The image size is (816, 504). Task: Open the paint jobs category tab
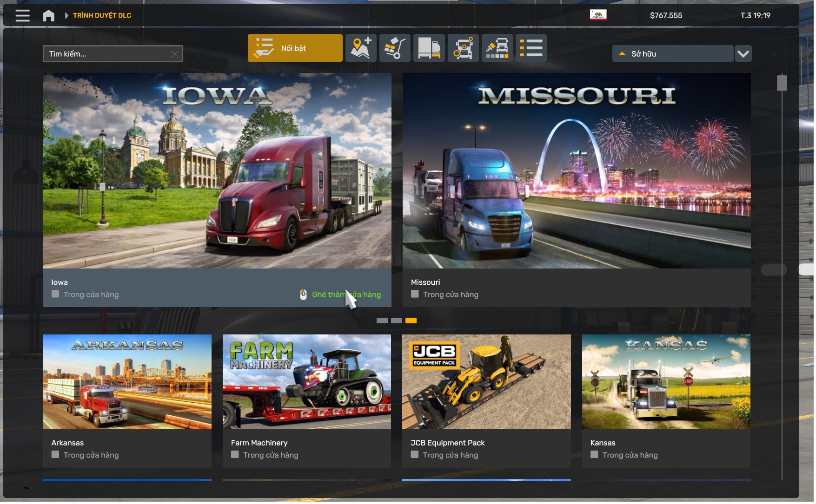497,48
